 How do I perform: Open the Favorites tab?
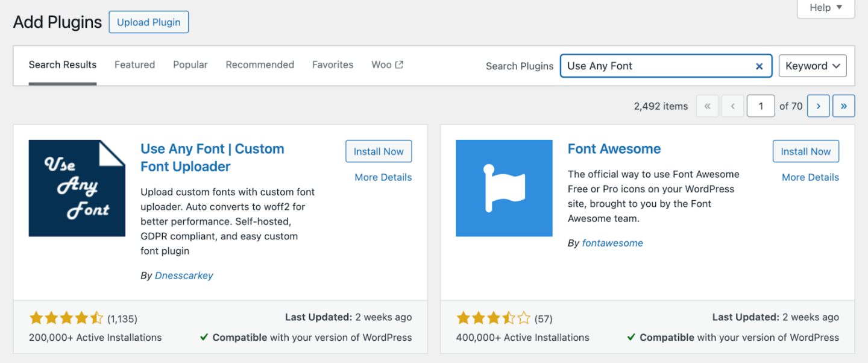[x=333, y=65]
